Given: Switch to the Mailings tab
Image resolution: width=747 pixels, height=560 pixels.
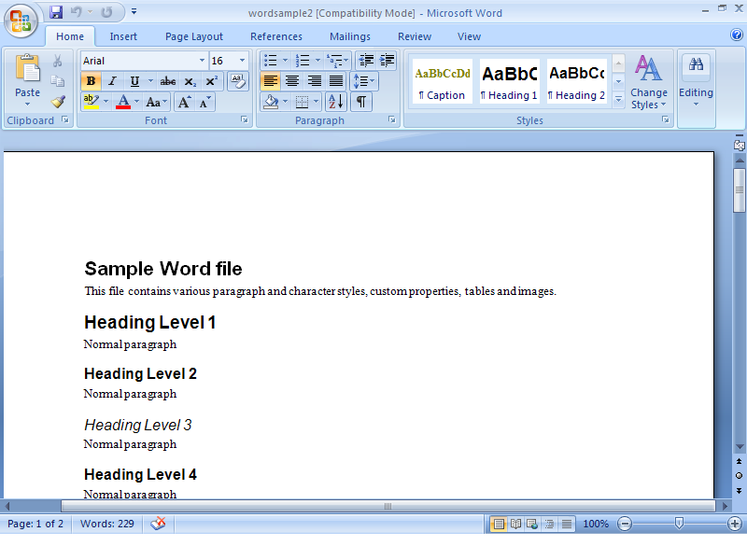Looking at the screenshot, I should point(349,36).
